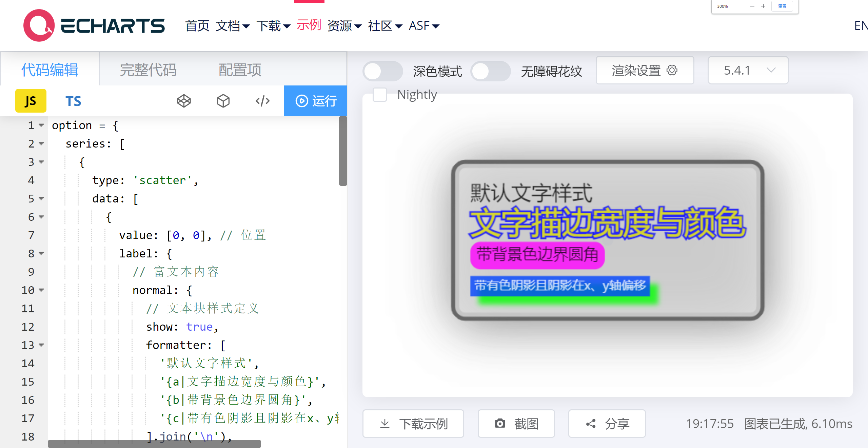Screen dimensions: 868x448
Task: Click code line 'type: 'scatter''
Action: point(145,180)
